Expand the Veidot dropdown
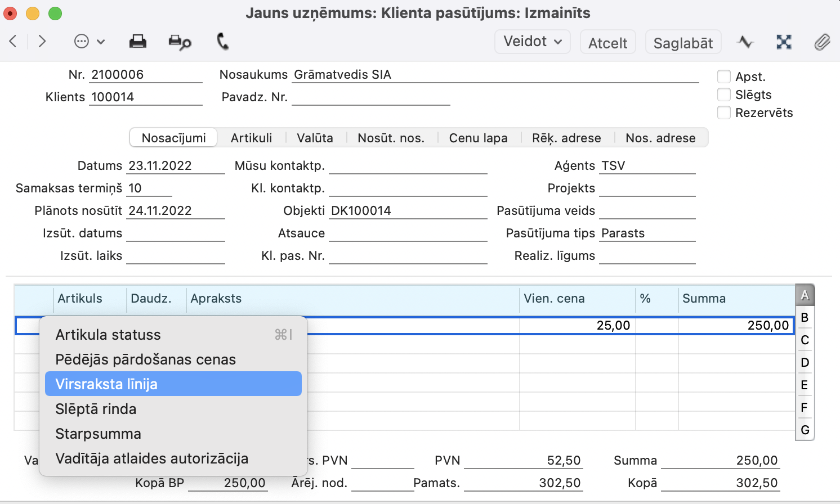The width and height of the screenshot is (840, 504). [x=532, y=42]
